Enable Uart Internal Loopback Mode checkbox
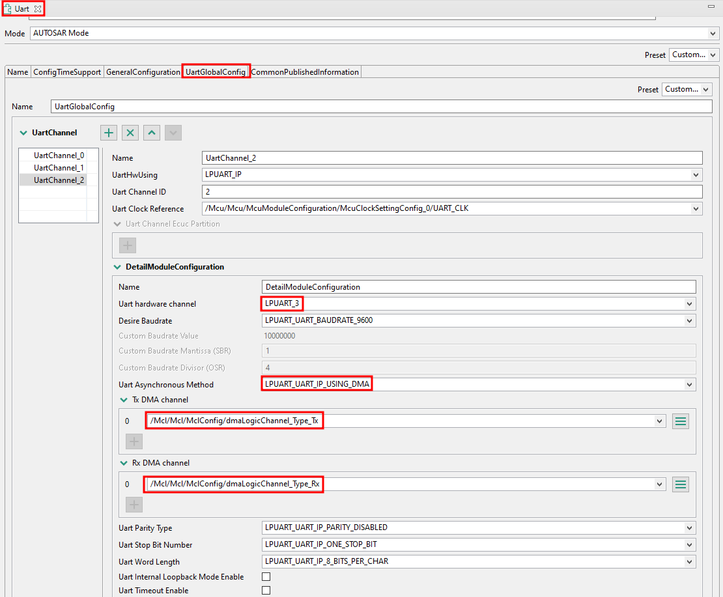 266,576
